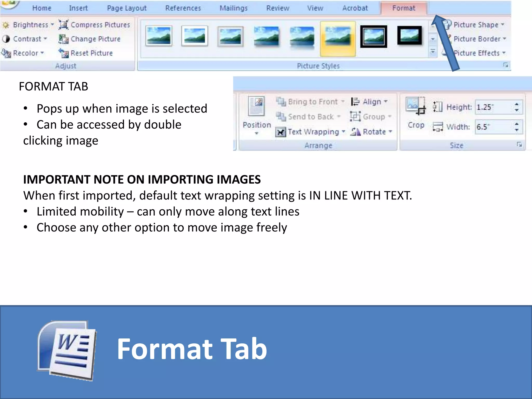Open the Bring to Front dropdown arrow
This screenshot has height=399, width=532.
[343, 101]
